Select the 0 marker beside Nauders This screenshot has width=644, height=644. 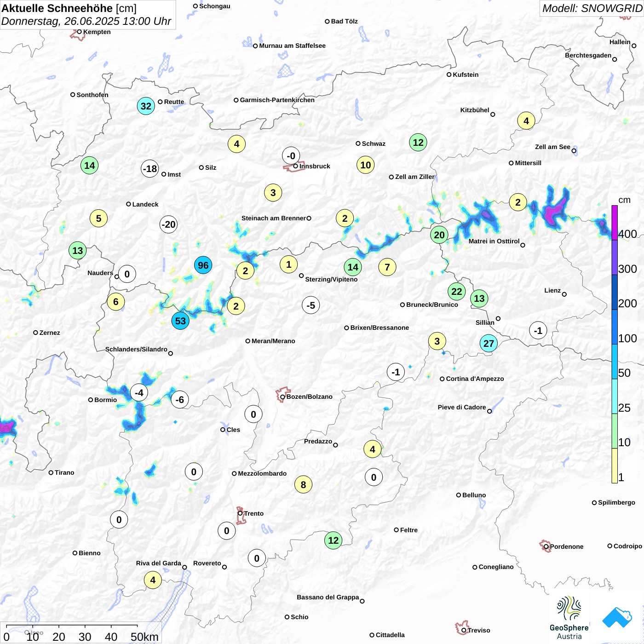click(127, 274)
